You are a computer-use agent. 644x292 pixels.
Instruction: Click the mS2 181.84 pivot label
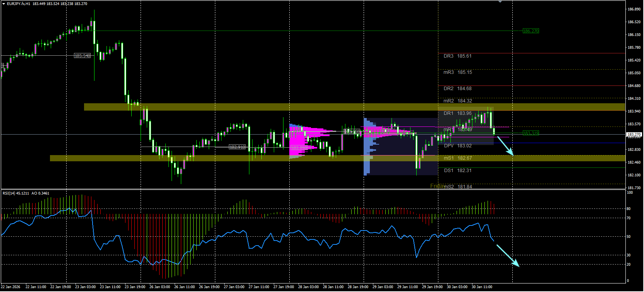tap(458, 187)
